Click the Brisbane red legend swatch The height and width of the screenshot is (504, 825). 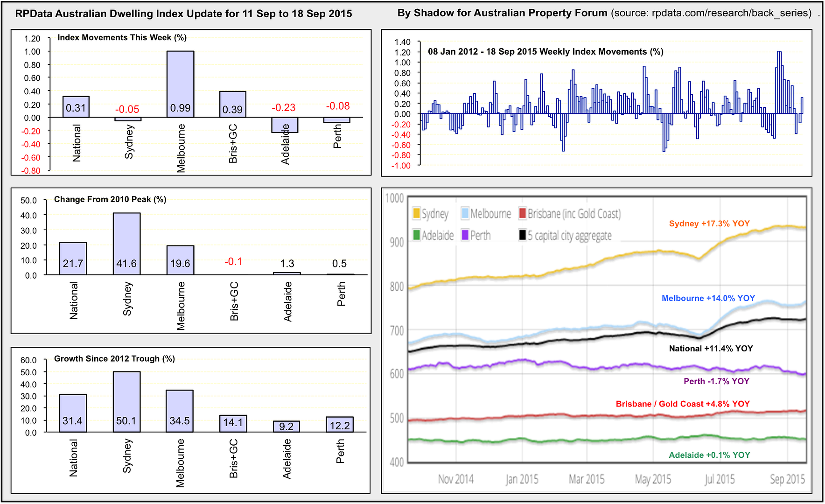522,214
